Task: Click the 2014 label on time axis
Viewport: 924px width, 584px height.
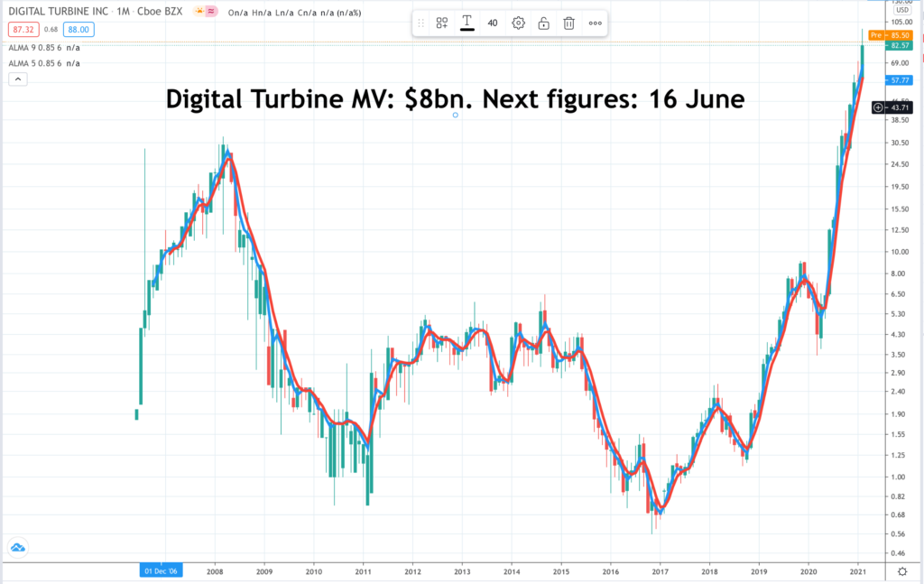Action: [x=512, y=571]
